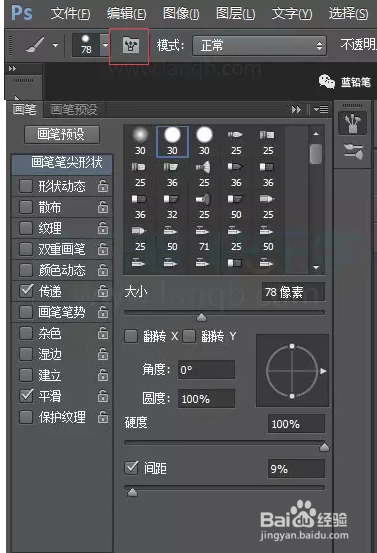Image resolution: width=377 pixels, height=553 pixels.
Task: Click the 大小 size field showing 78 像素
Action: click(x=293, y=292)
